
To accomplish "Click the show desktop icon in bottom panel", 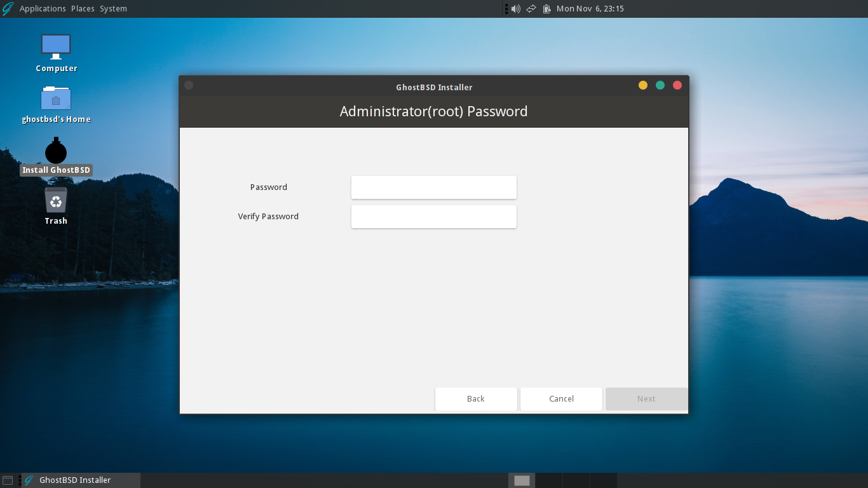I will [x=8, y=480].
